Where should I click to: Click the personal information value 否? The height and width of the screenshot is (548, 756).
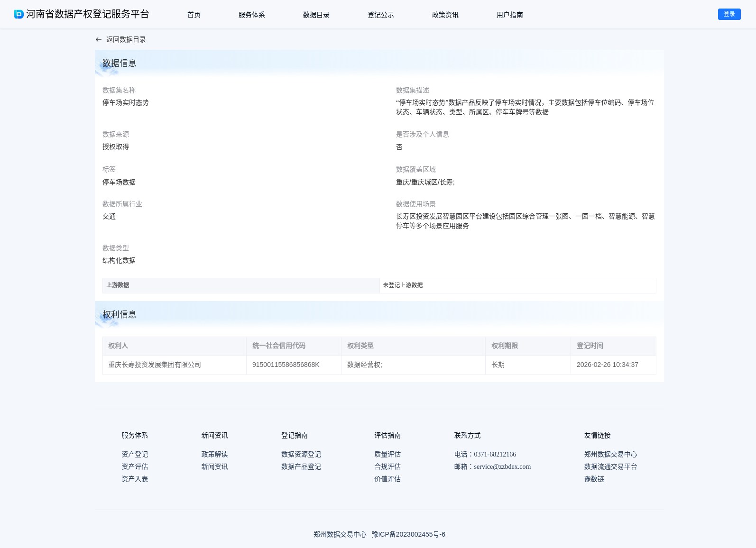click(x=399, y=147)
